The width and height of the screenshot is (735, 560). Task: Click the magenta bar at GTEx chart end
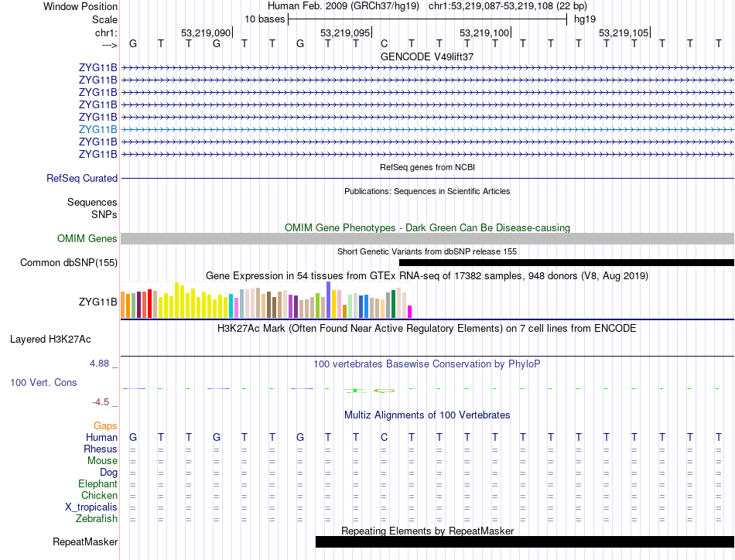point(410,312)
